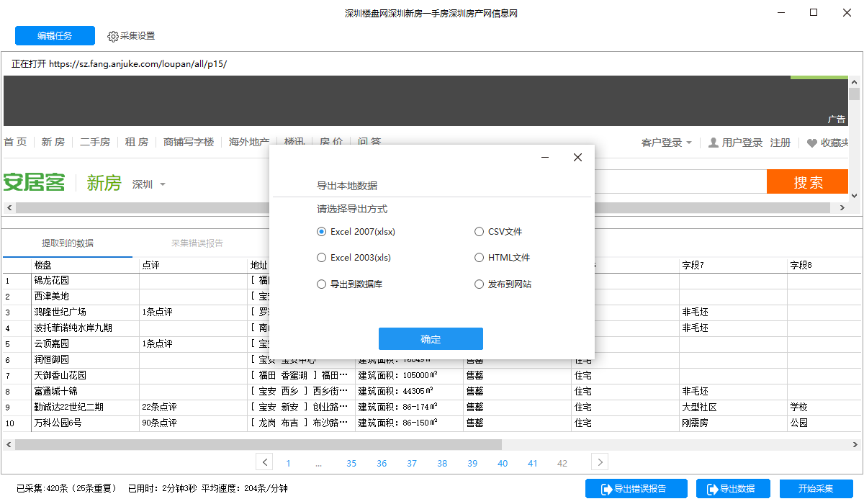The image size is (864, 504).
Task: Jump to page 1 in pagination
Action: click(x=288, y=464)
